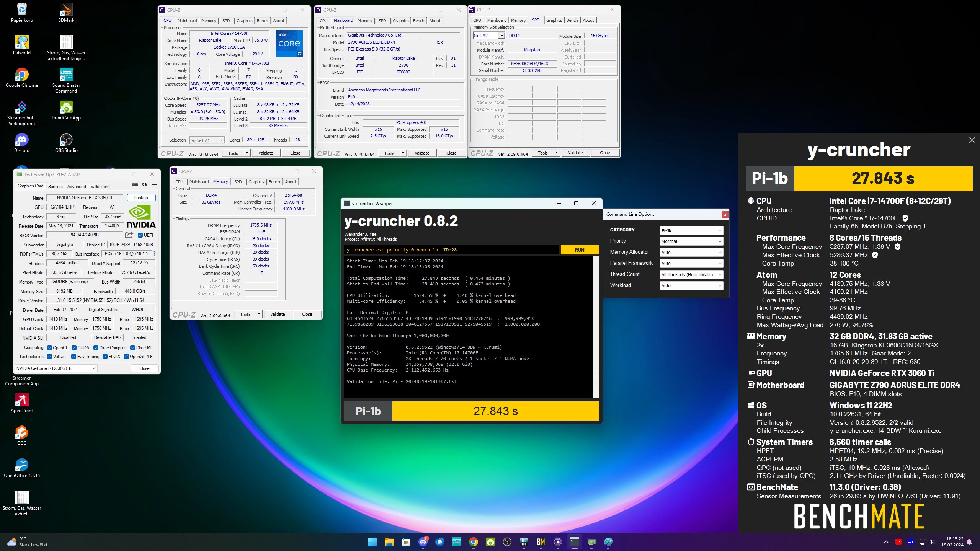Click Validate in the CPU-Z CPU window
The image size is (980, 551).
266,153
